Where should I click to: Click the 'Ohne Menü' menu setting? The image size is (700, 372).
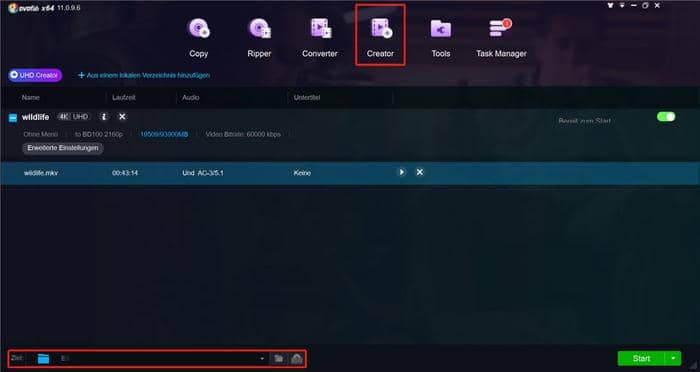click(41, 134)
